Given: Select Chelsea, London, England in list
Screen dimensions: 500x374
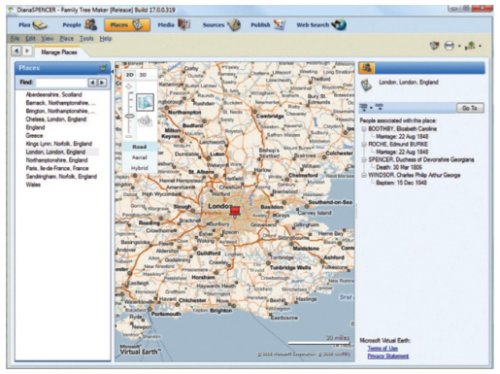Looking at the screenshot, I should [x=56, y=119].
